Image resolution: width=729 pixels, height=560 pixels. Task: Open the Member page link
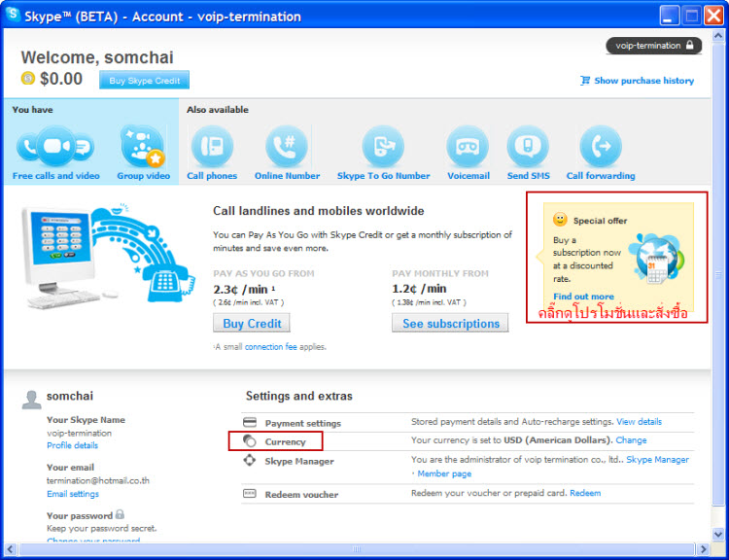point(444,473)
